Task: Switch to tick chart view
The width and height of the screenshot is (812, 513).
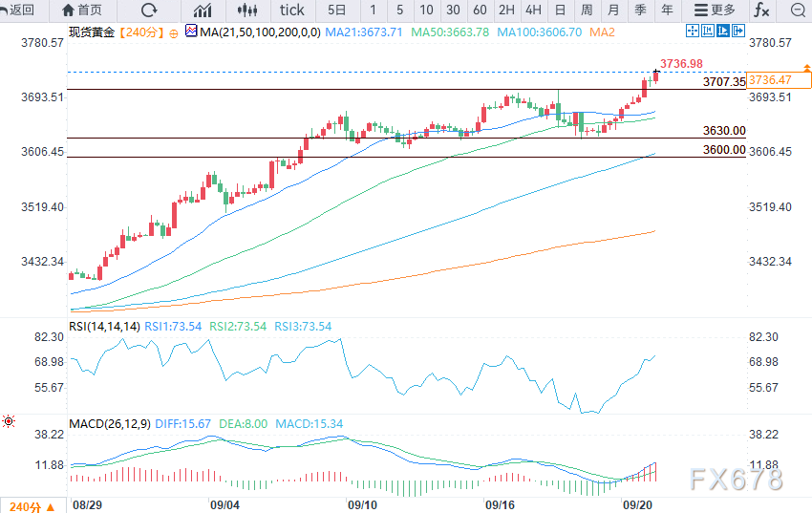Action: point(291,10)
